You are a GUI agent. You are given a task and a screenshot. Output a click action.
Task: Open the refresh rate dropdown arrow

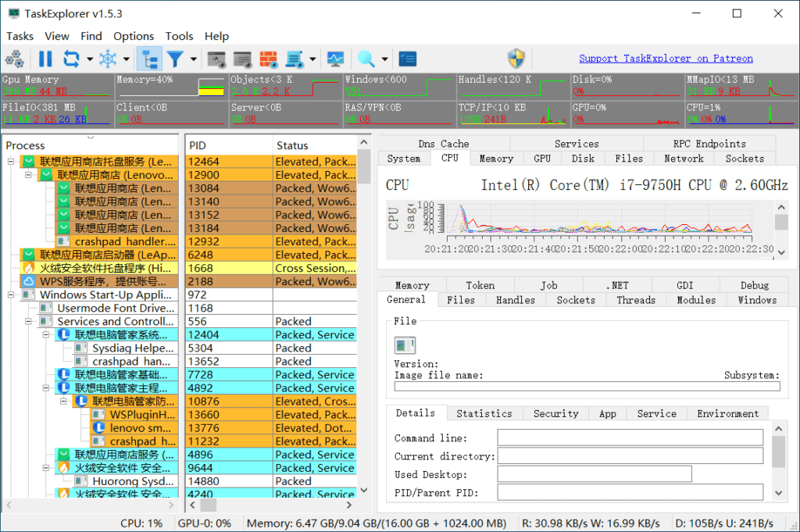(90, 59)
